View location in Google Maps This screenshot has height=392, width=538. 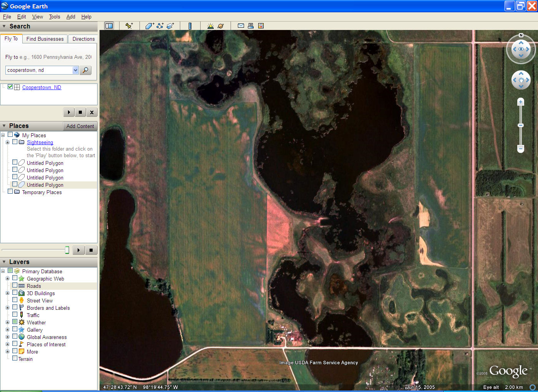click(x=261, y=26)
